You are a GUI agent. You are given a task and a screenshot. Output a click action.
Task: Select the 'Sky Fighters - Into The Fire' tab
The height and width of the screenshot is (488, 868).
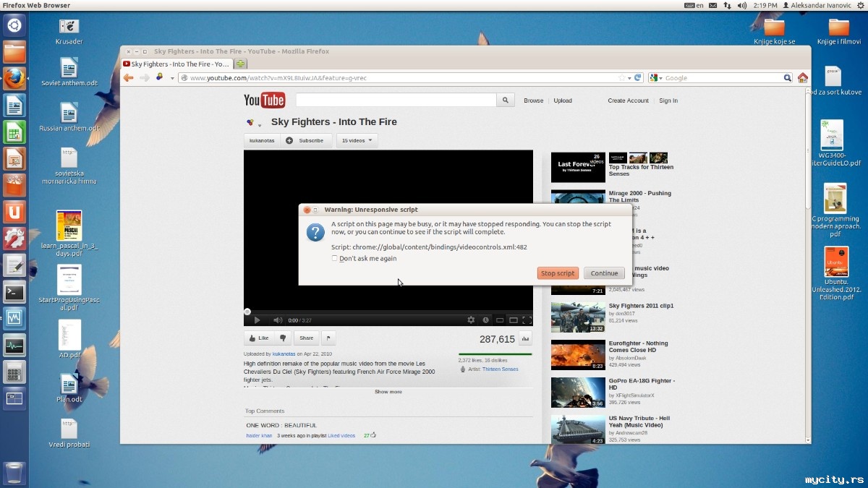(x=176, y=64)
